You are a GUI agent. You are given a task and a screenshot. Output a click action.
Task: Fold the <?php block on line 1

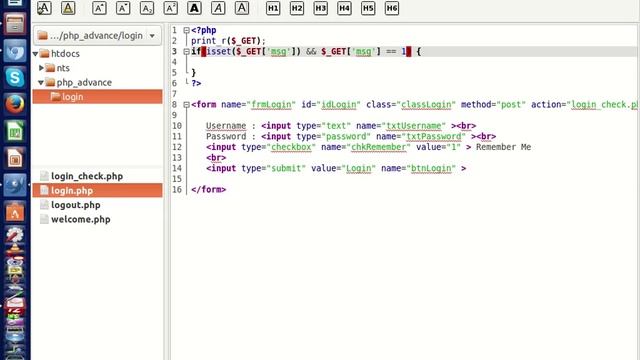click(x=186, y=30)
